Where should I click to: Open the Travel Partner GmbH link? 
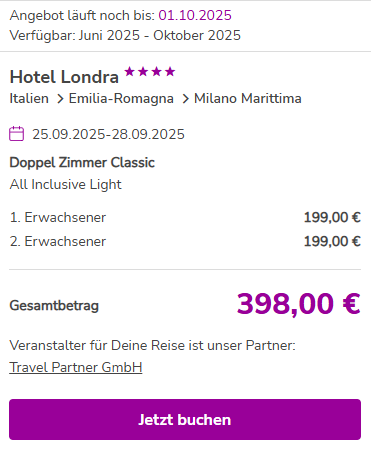76,367
